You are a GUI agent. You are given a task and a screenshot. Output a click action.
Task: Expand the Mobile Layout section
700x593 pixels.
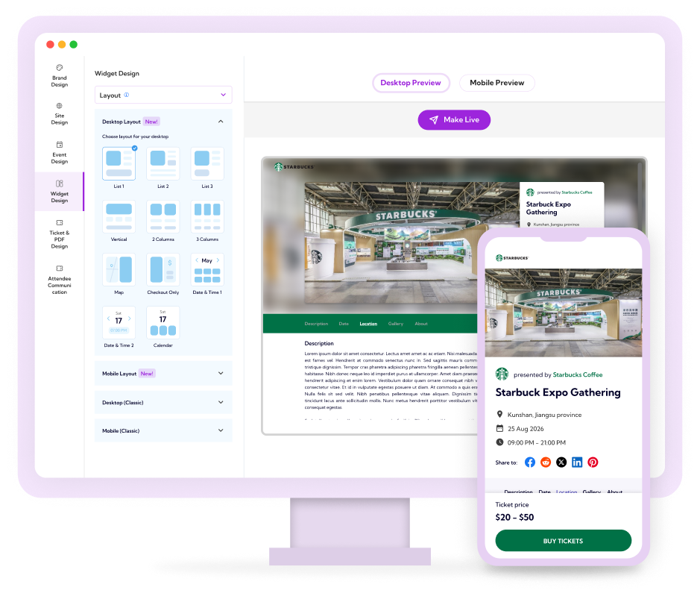pyautogui.click(x=163, y=373)
